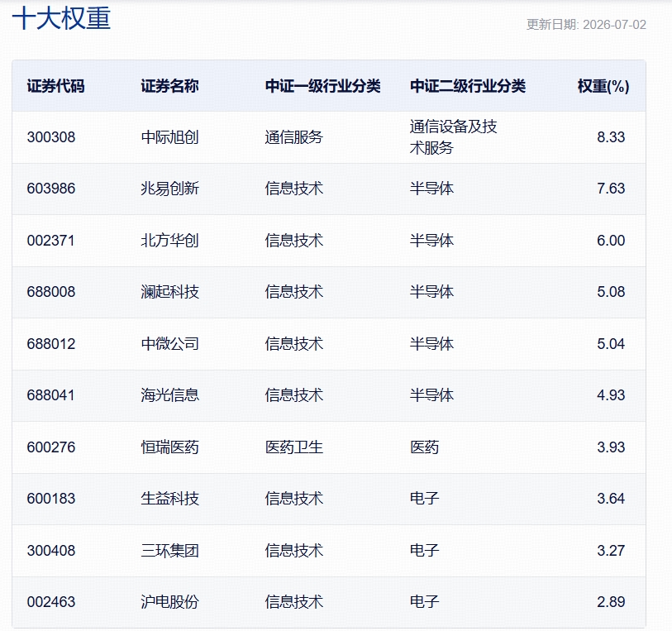Select stock name 兆易创新
Screen dimensions: 672x631
coord(169,189)
